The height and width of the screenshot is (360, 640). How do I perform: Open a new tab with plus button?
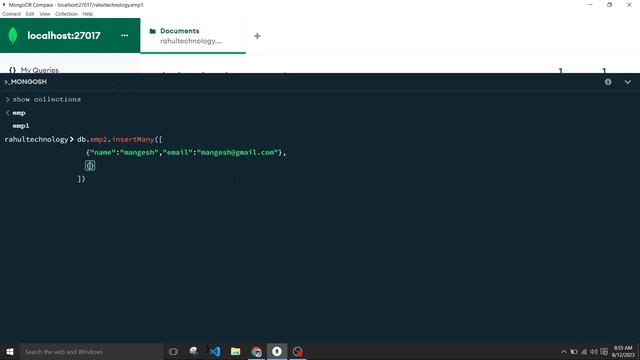(x=257, y=36)
